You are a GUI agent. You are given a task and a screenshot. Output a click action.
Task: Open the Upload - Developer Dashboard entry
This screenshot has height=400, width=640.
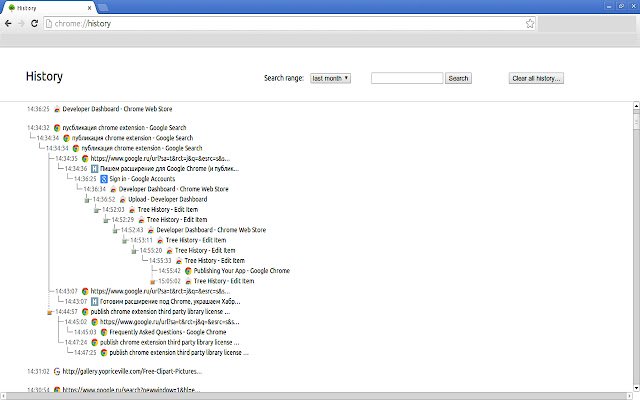click(168, 199)
